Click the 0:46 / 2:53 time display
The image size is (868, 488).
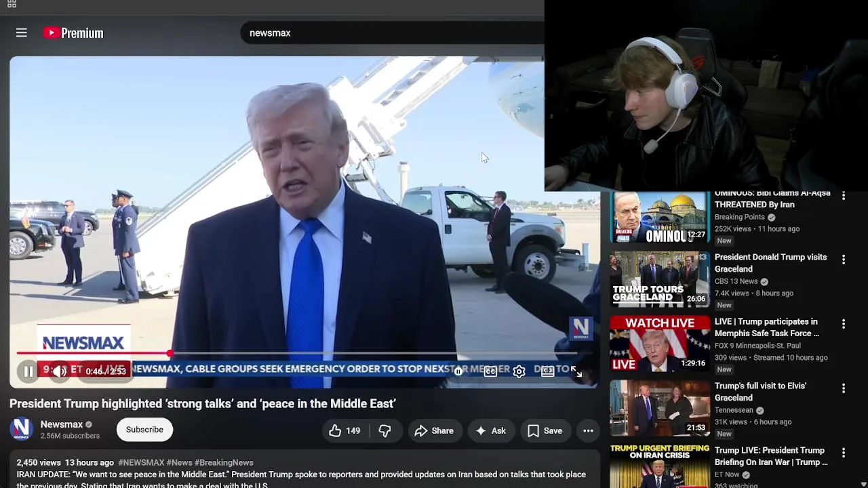(x=106, y=371)
